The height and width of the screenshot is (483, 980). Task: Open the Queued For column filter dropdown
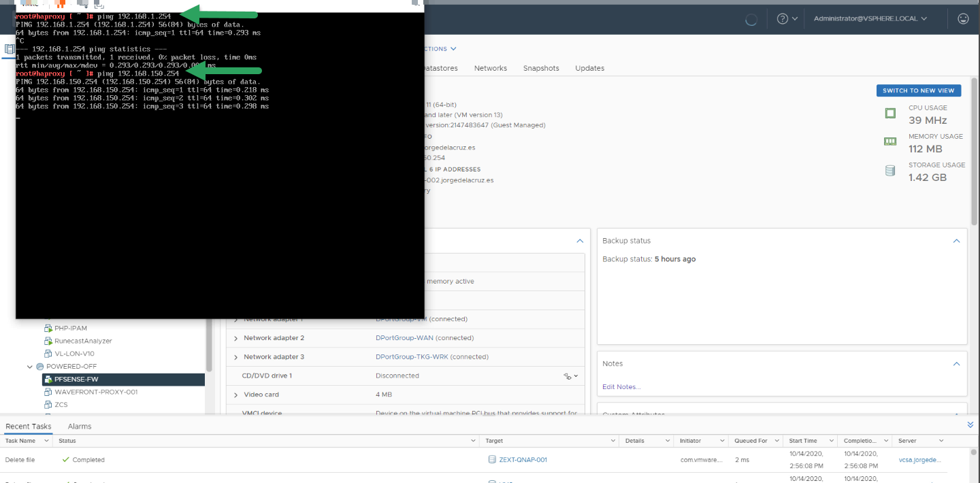tap(776, 441)
